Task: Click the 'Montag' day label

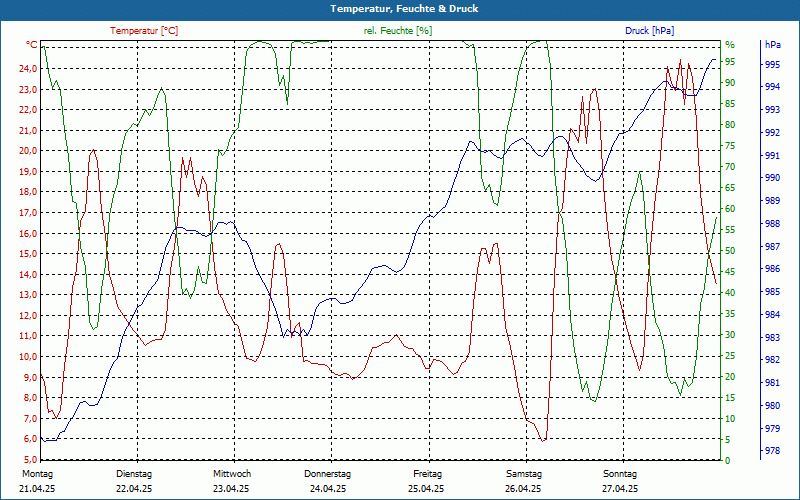Action: tap(38, 474)
